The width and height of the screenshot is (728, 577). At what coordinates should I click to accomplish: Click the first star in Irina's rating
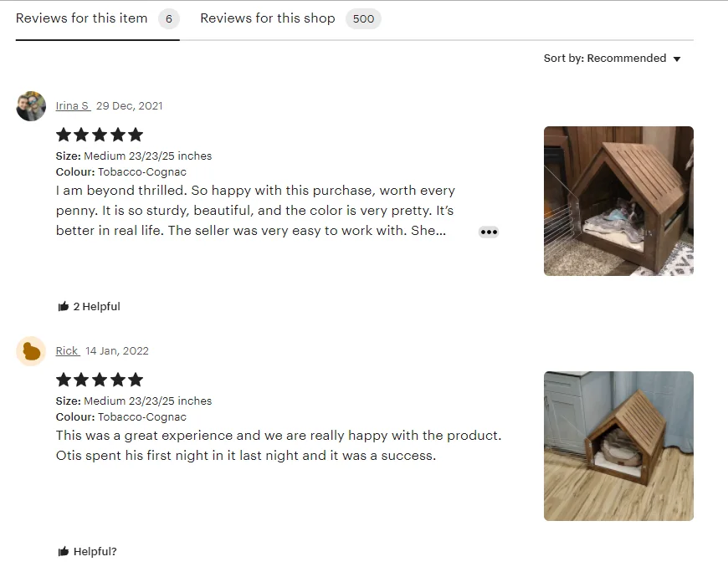click(x=64, y=134)
